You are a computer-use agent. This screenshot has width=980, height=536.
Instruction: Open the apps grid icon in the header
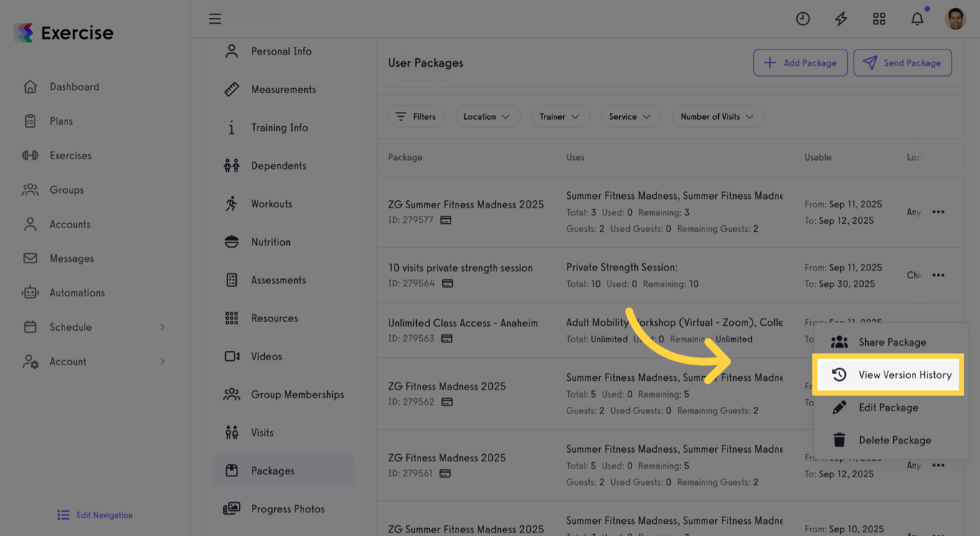pyautogui.click(x=879, y=19)
